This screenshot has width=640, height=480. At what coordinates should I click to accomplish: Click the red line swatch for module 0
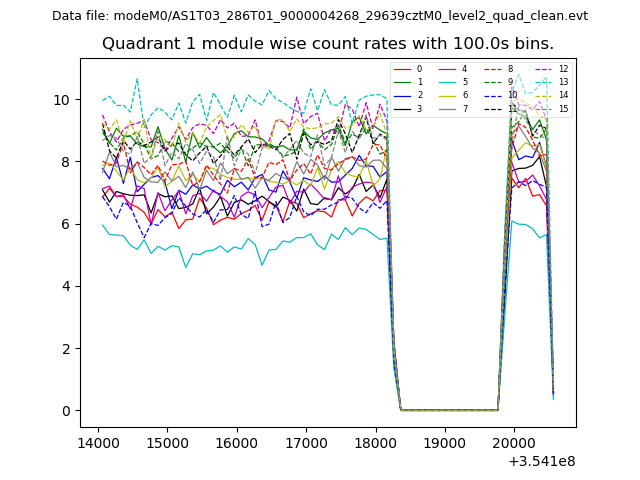(402, 69)
